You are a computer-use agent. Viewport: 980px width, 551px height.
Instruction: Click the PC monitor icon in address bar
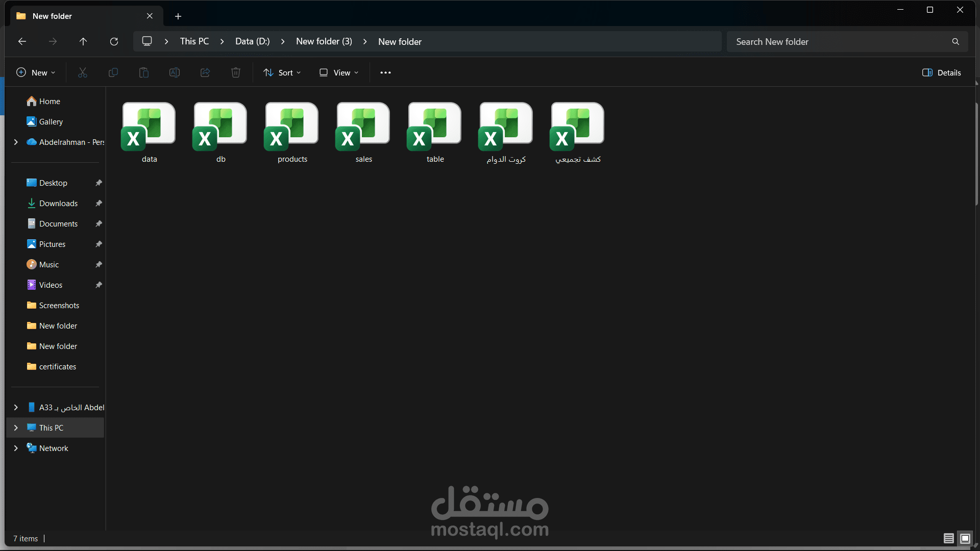pos(147,41)
